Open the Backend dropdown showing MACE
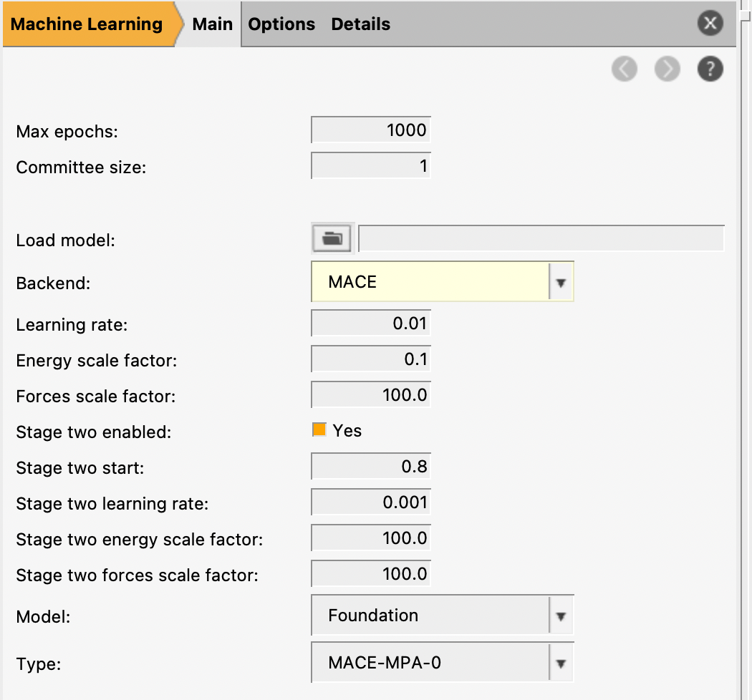 click(x=442, y=282)
